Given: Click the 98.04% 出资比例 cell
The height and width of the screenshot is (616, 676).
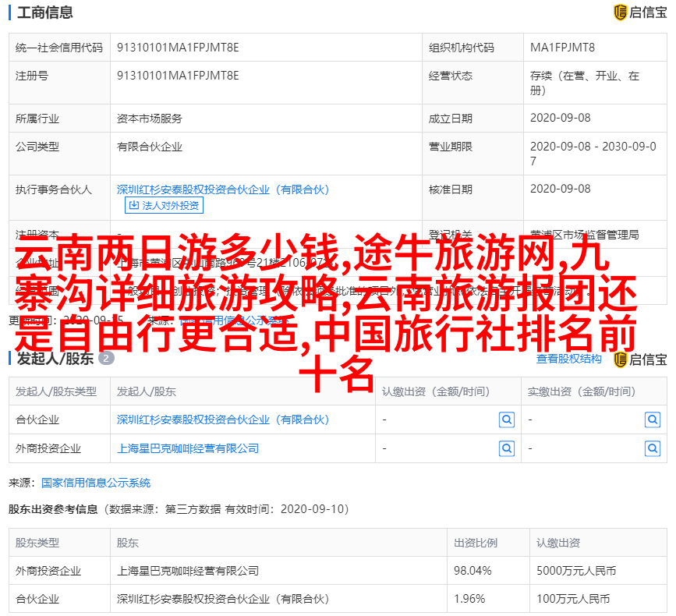Looking at the screenshot, I should point(472,570).
